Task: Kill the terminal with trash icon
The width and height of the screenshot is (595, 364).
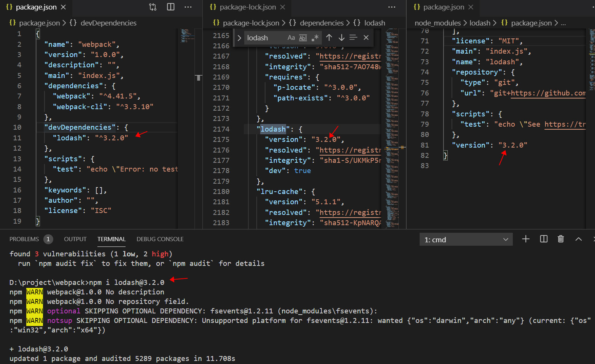Action: 561,239
